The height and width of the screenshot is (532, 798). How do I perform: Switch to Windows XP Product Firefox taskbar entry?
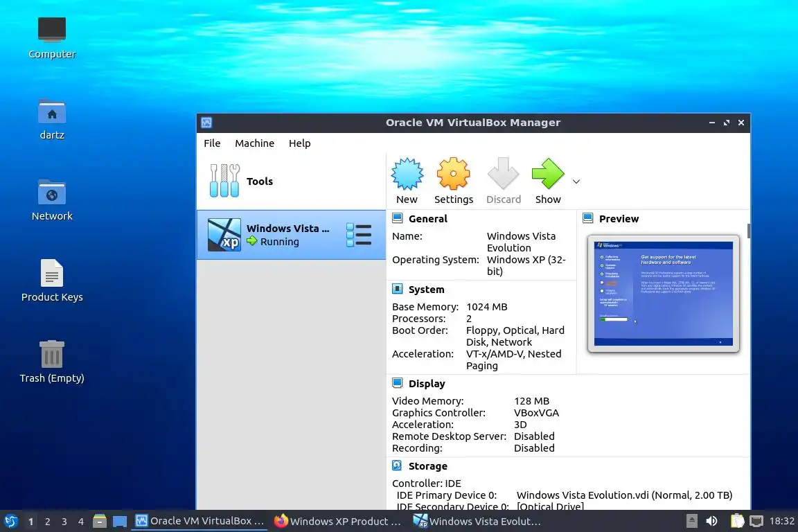coord(337,522)
